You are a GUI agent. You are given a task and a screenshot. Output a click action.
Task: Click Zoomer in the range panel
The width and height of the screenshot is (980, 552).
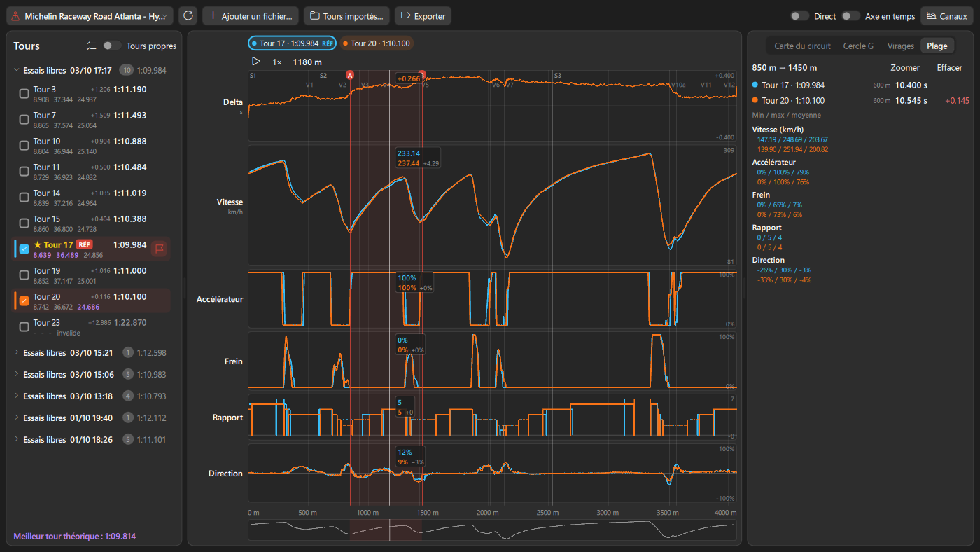pos(905,68)
